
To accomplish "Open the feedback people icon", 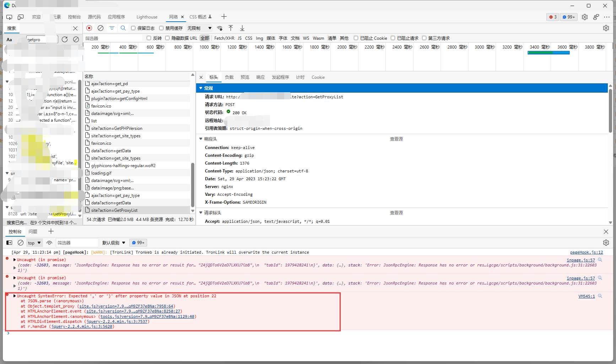I will pyautogui.click(x=596, y=17).
